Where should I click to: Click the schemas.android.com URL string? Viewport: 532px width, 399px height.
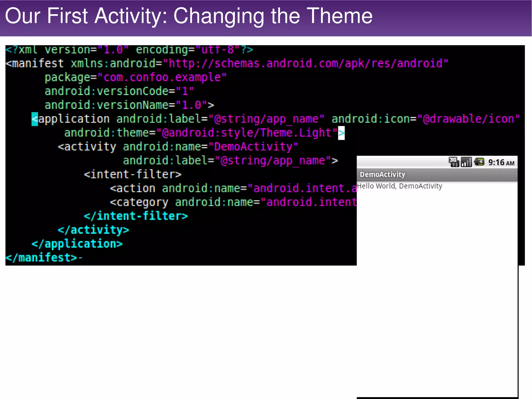[x=305, y=63]
